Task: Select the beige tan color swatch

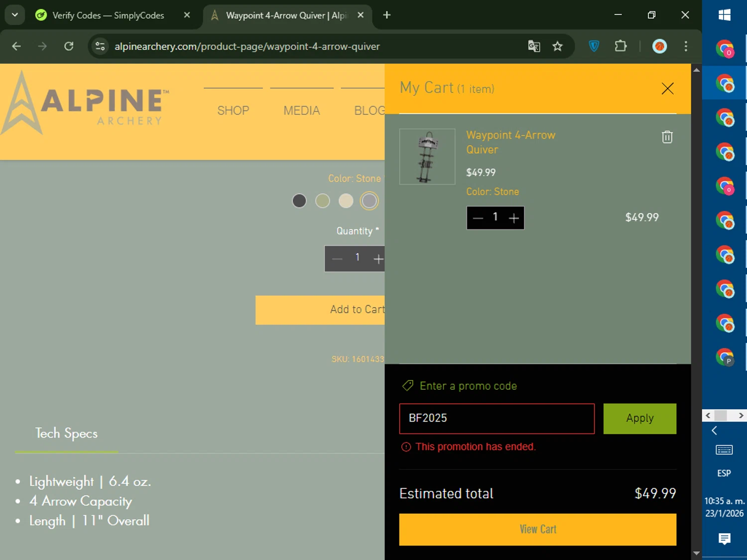Action: [346, 201]
